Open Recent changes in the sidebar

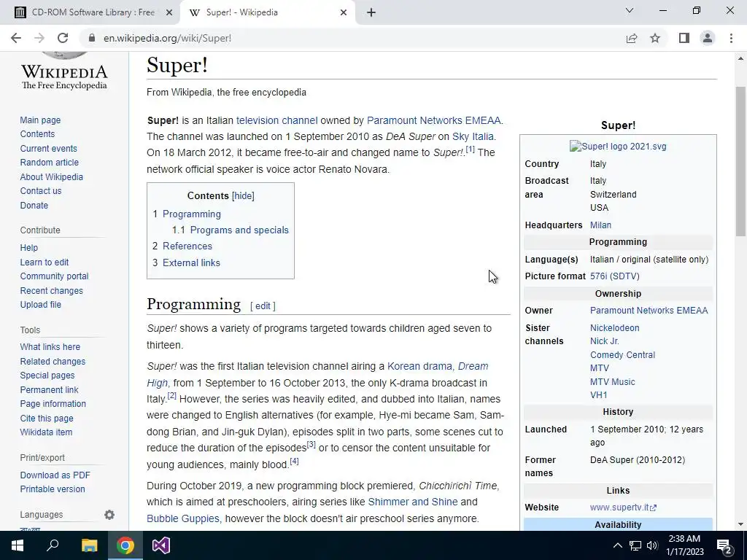52,290
